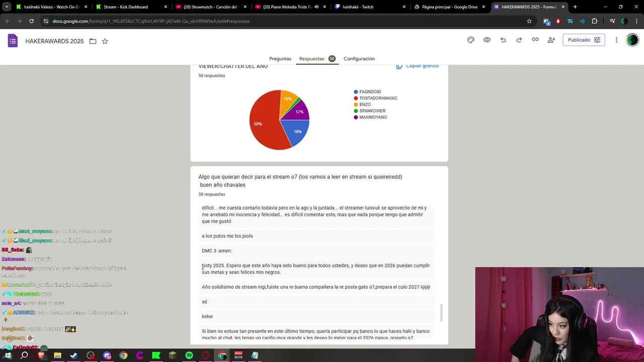Open Chrome media controls icon
Screen dimensions: 644x362
[x=612, y=21]
